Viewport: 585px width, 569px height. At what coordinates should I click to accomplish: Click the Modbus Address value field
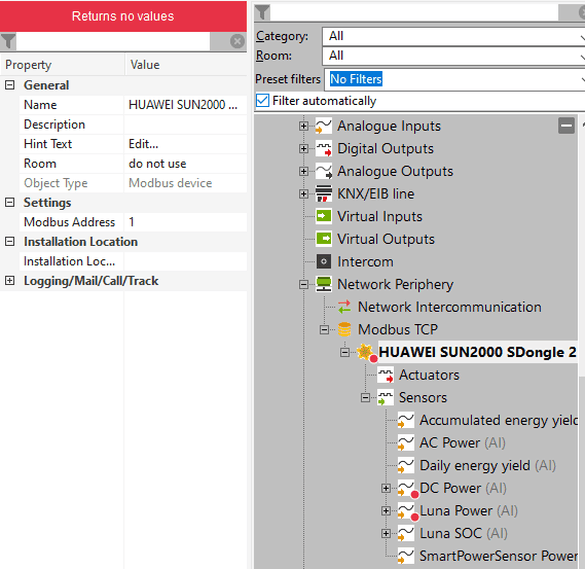coord(185,222)
